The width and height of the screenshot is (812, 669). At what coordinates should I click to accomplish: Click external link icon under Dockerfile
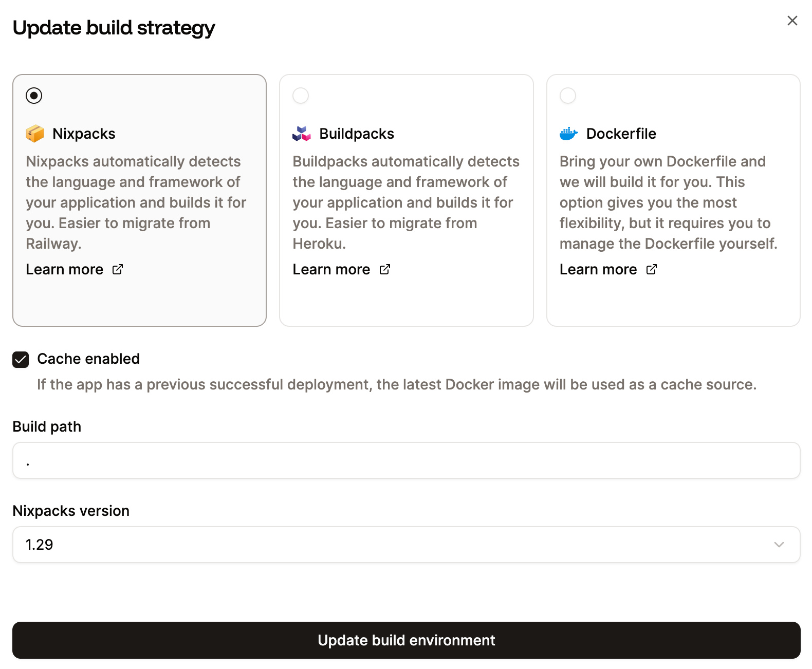652,269
